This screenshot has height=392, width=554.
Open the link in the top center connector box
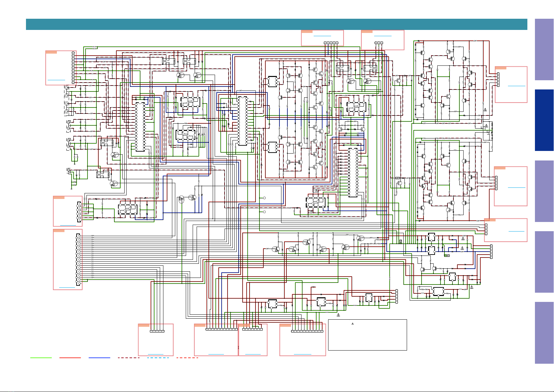(x=322, y=36)
